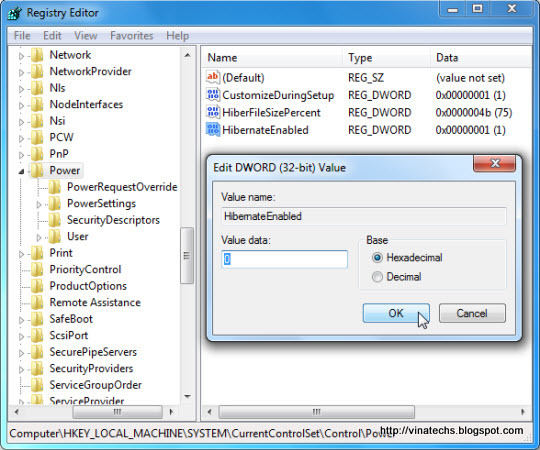The width and height of the screenshot is (540, 450).
Task: Click the User folder icon
Action: [x=55, y=237]
